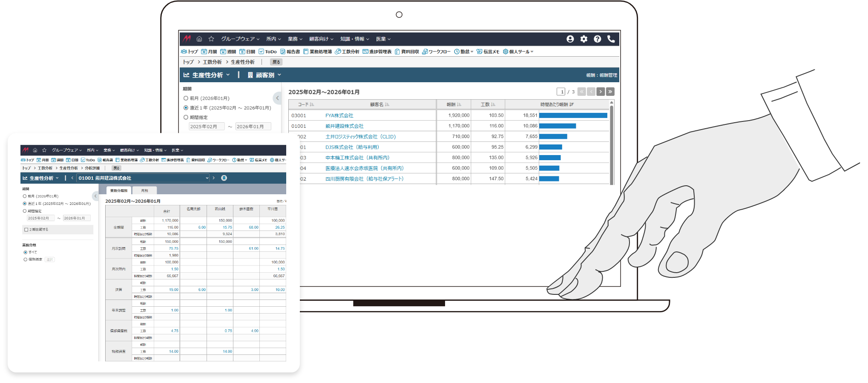868x383 pixels.
Task: Enable the 2期比較する checkbox
Action: pyautogui.click(x=26, y=230)
